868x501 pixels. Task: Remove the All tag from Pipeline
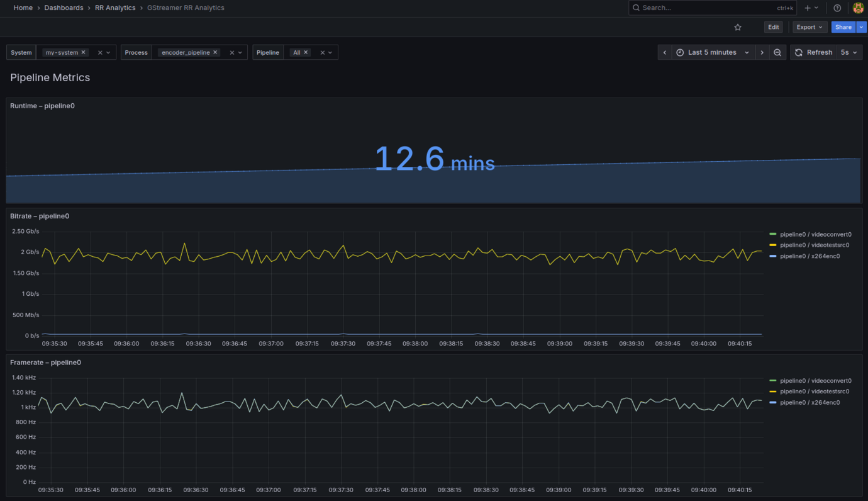306,52
